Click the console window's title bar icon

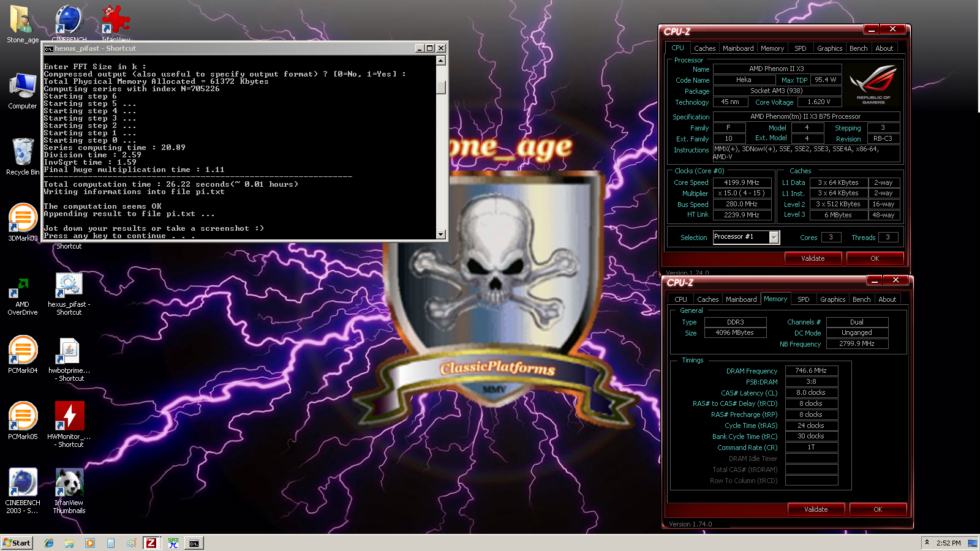pos(49,48)
